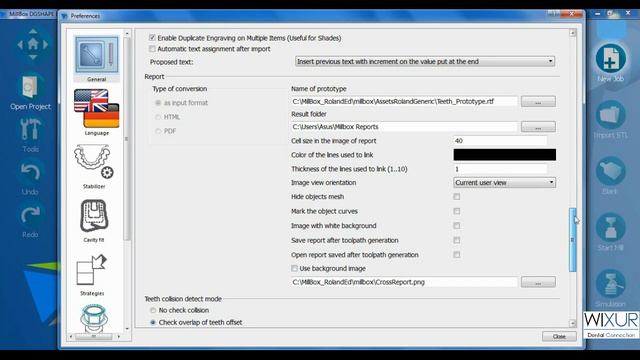640x360 pixels.
Task: Click the right arrow of MillBox navigation pad
Action: click(x=45, y=44)
